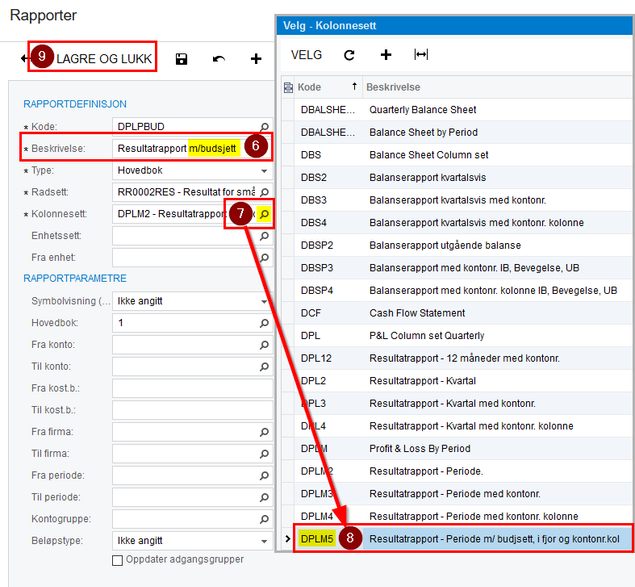The width and height of the screenshot is (635, 587).
Task: Open the Kolonnesett lookup magnifier
Action: click(x=264, y=213)
